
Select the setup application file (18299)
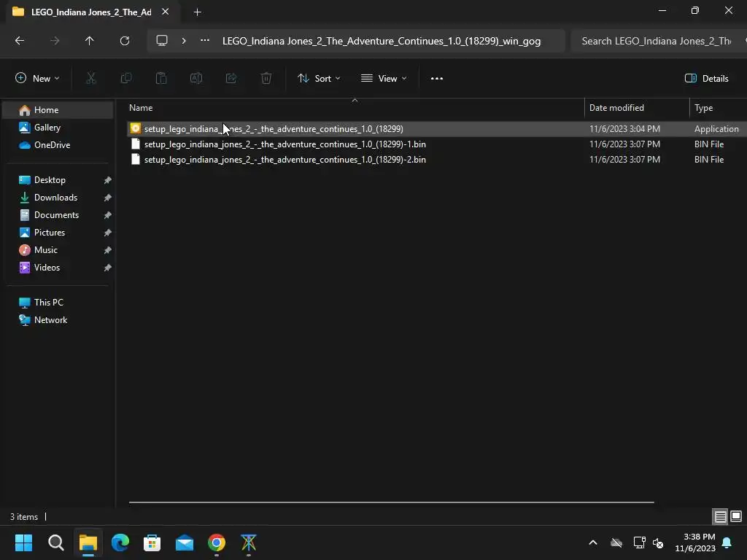pos(437,129)
